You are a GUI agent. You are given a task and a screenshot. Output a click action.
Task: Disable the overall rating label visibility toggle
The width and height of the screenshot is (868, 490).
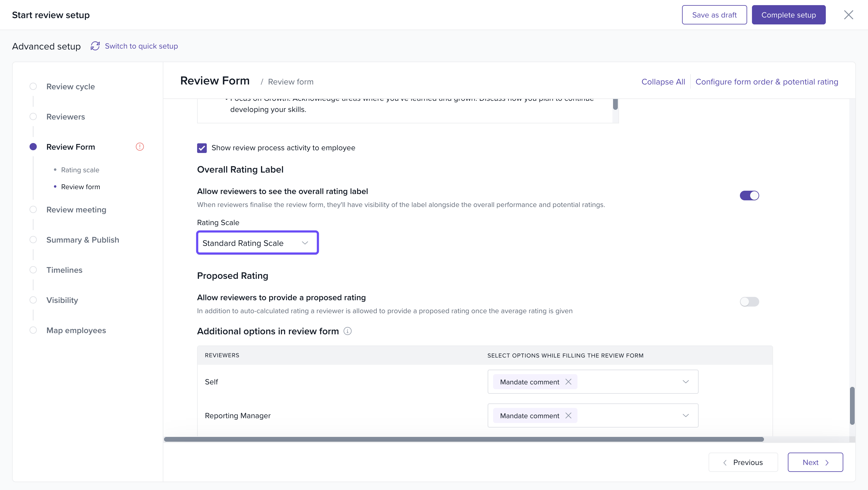(749, 196)
